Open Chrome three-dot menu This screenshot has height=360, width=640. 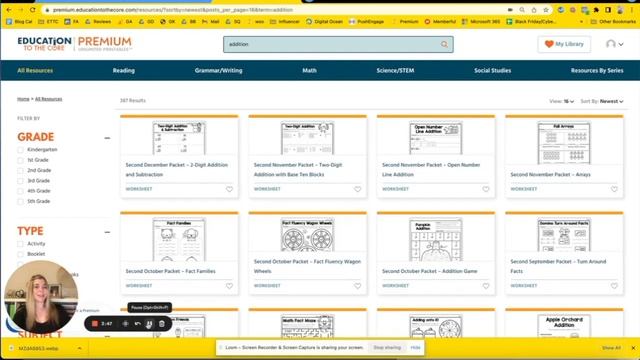pyautogui.click(x=632, y=10)
